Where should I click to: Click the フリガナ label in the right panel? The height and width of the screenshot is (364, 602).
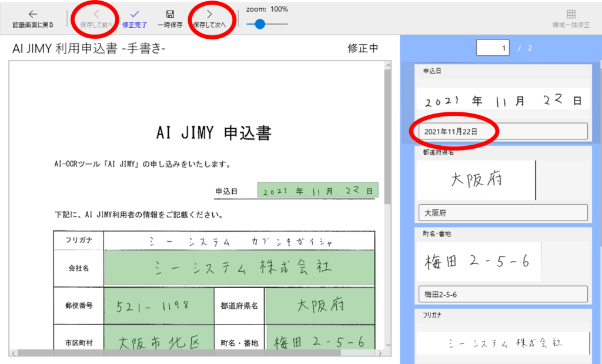tap(432, 315)
